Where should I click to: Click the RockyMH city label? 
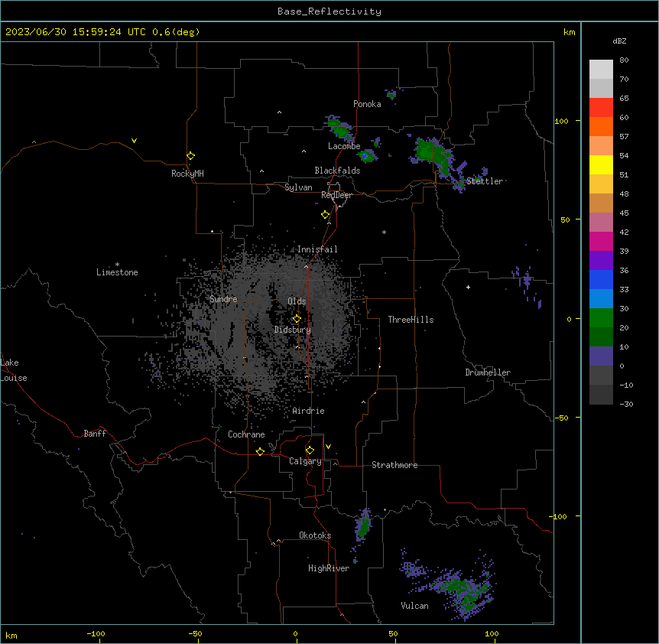tap(187, 174)
